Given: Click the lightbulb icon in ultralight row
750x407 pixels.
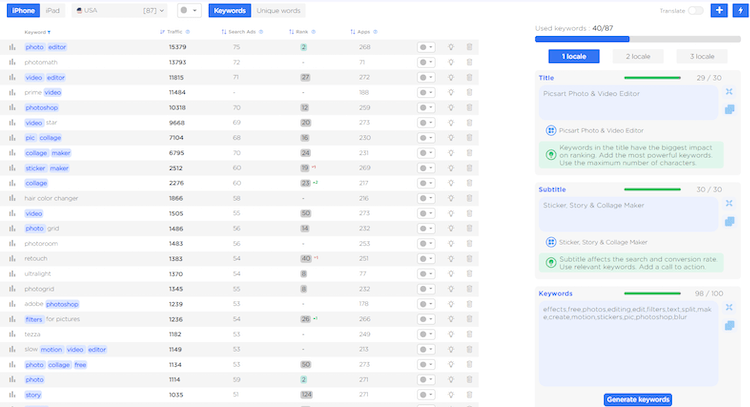Looking at the screenshot, I should pos(451,274).
